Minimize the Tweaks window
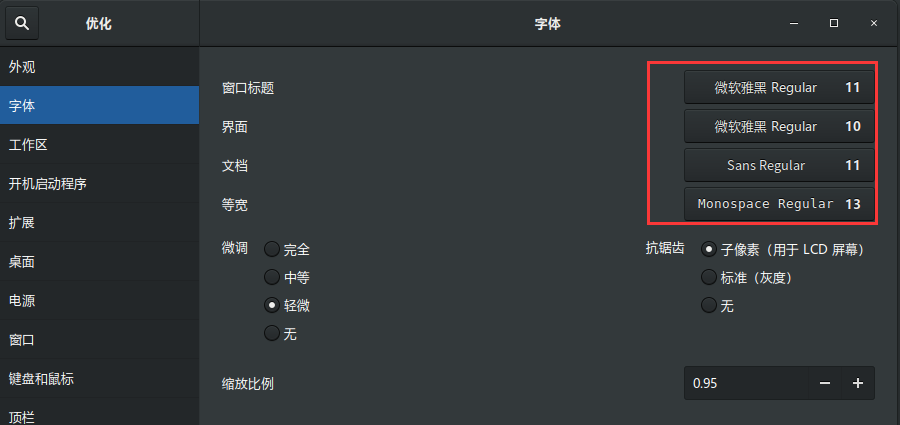 pyautogui.click(x=793, y=23)
